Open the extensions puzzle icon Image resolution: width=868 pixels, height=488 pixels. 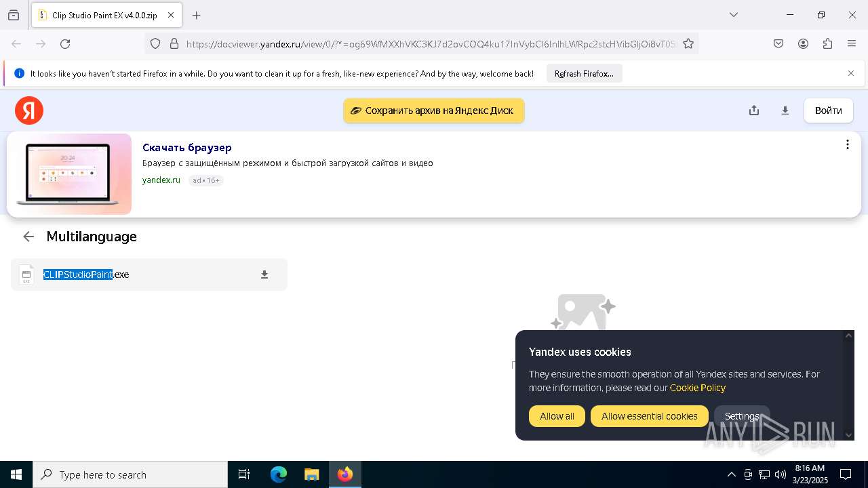(827, 43)
